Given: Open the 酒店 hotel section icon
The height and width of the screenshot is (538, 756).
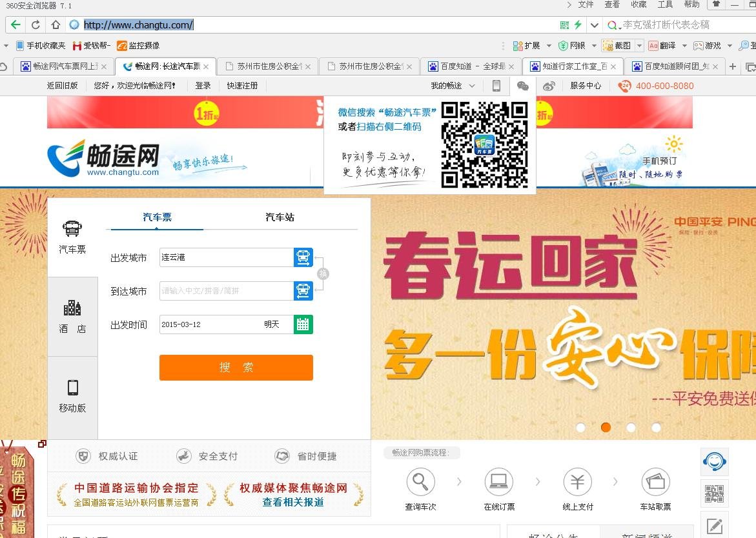Looking at the screenshot, I should (x=72, y=308).
